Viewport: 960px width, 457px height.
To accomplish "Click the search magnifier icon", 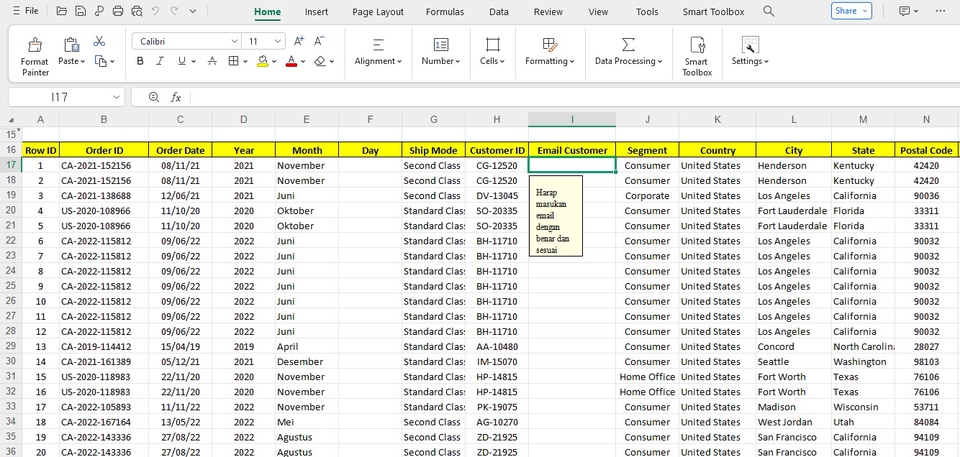I will (769, 11).
